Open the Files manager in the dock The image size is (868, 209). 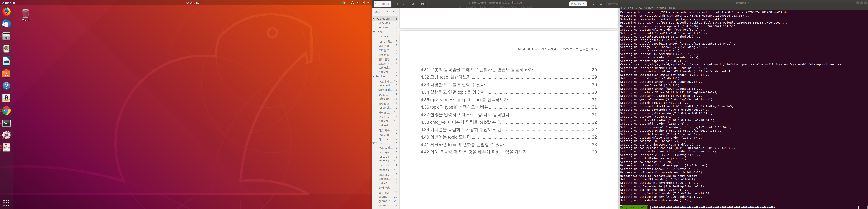[6, 36]
